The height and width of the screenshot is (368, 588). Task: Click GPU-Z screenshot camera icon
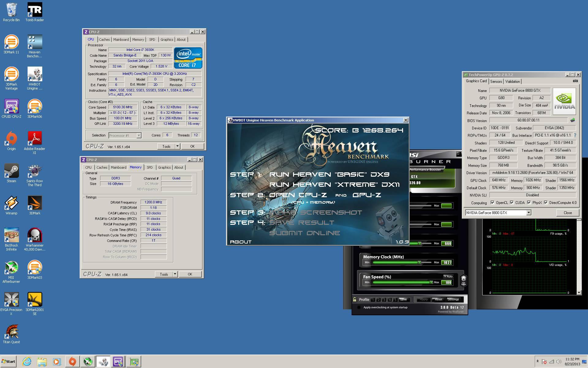pyautogui.click(x=575, y=81)
